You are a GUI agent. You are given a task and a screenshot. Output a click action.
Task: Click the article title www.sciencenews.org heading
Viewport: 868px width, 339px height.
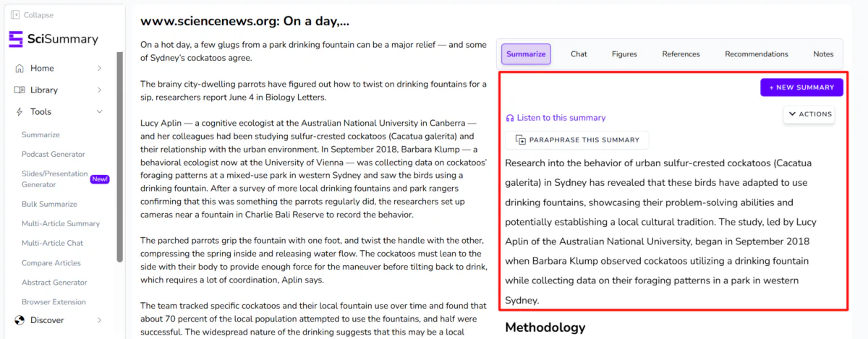coord(244,22)
